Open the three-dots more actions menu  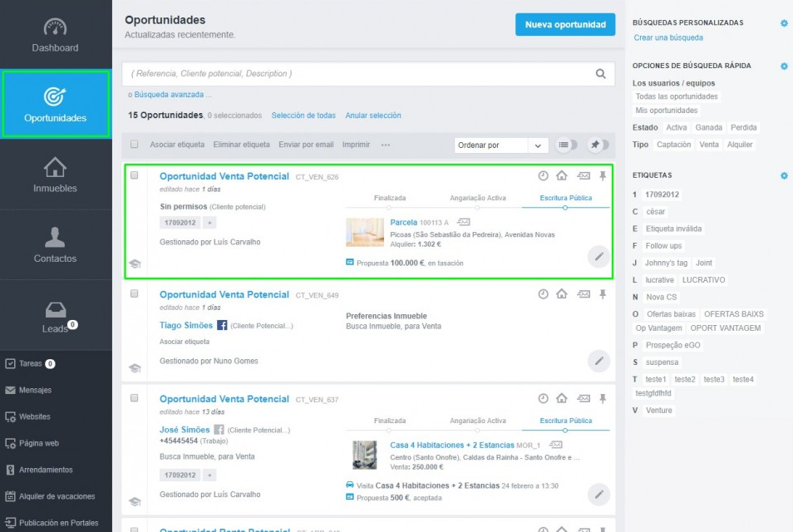click(x=386, y=145)
